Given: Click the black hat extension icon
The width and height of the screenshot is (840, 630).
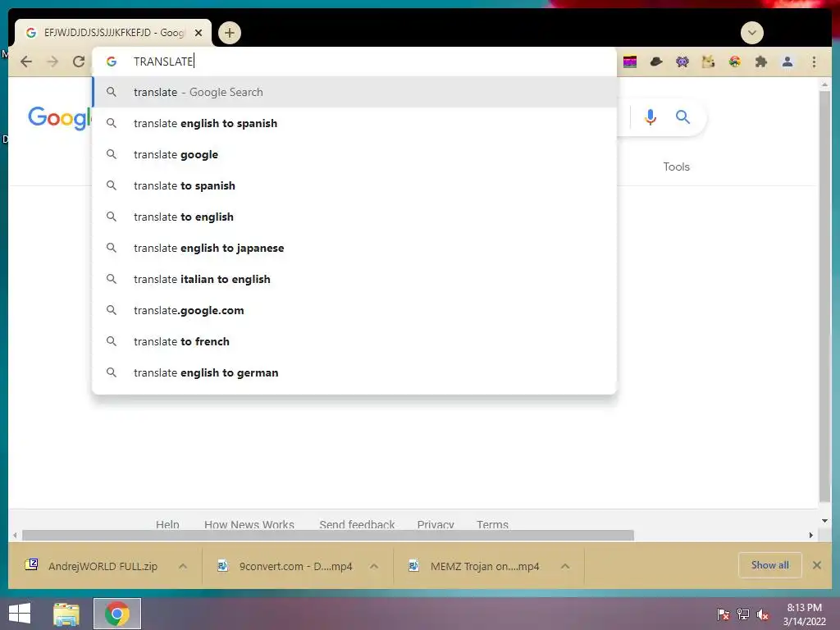Looking at the screenshot, I should coord(656,62).
